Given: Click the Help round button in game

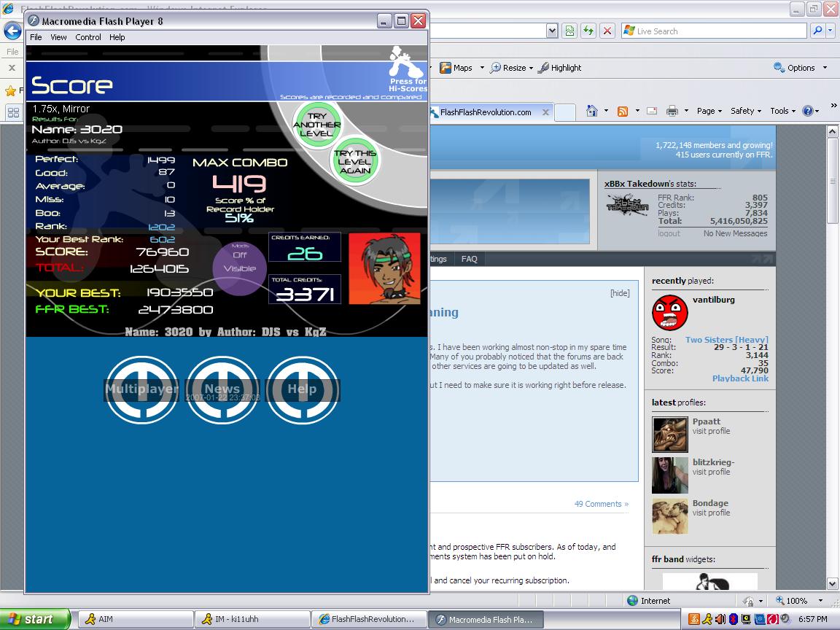Looking at the screenshot, I should coord(302,389).
